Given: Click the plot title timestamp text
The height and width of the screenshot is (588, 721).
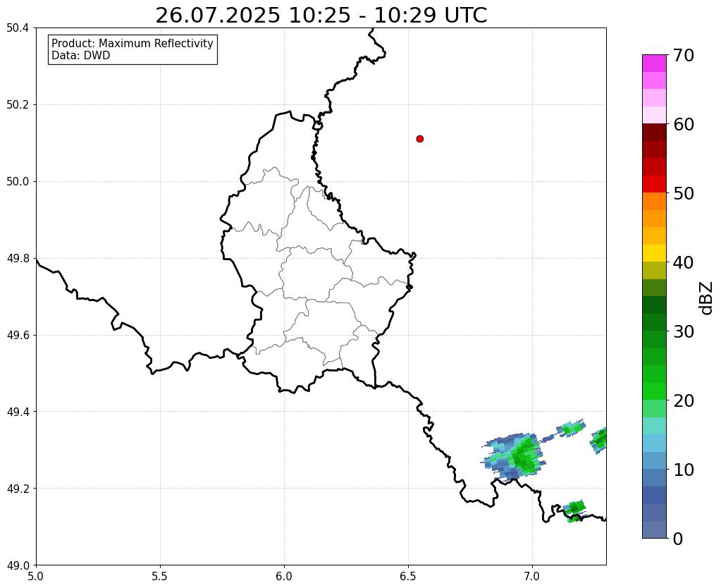Looking at the screenshot, I should (321, 16).
